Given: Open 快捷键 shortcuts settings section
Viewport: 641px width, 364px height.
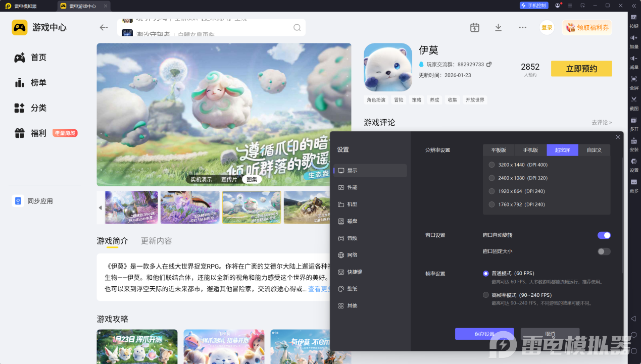Looking at the screenshot, I should point(370,272).
